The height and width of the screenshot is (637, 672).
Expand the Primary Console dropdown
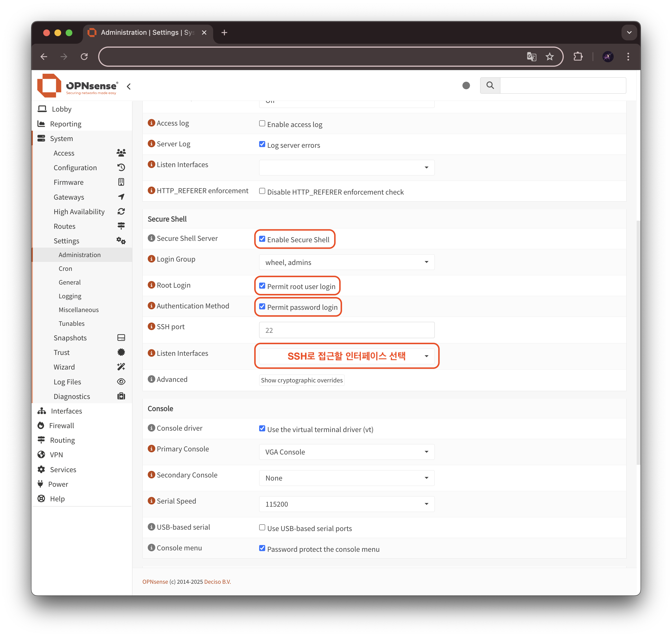coord(347,452)
